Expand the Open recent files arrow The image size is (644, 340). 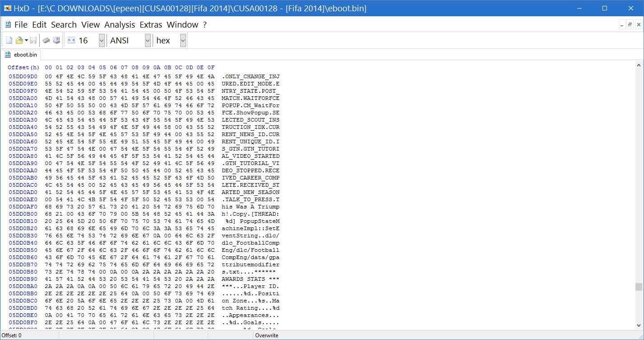pyautogui.click(x=26, y=41)
